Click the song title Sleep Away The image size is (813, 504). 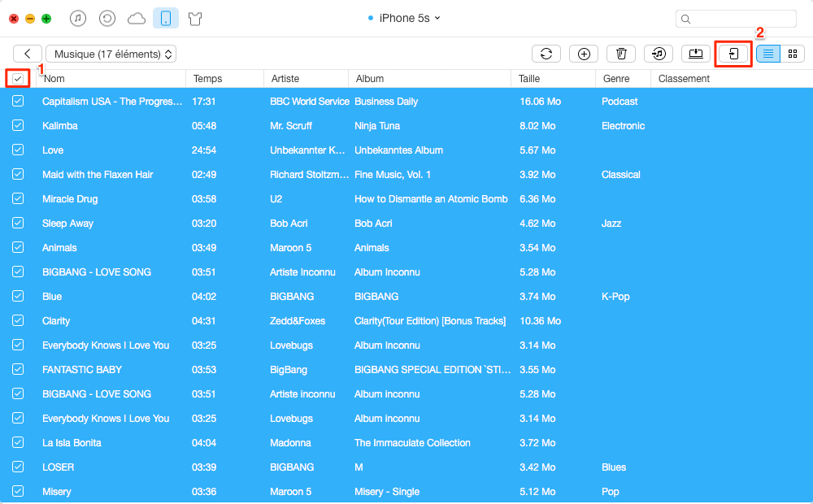tap(68, 224)
